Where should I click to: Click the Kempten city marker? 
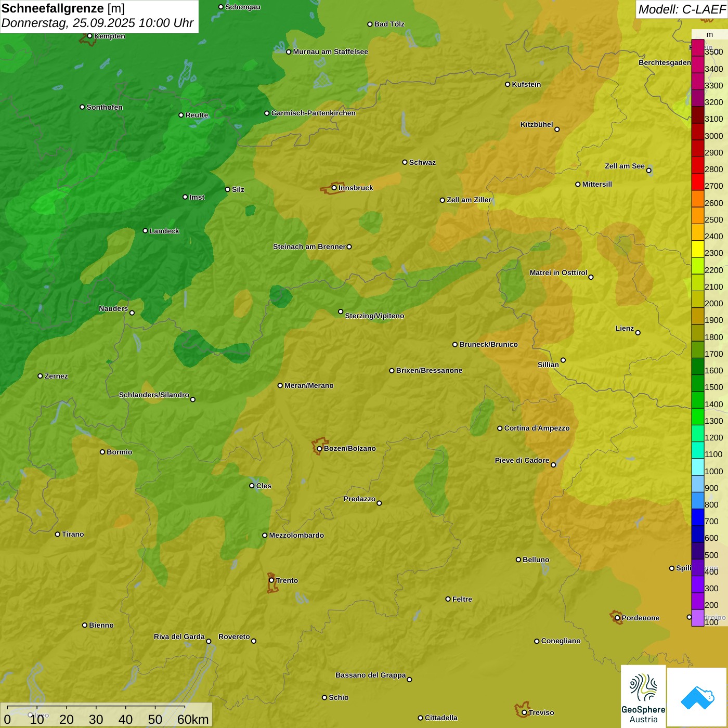[x=90, y=36]
